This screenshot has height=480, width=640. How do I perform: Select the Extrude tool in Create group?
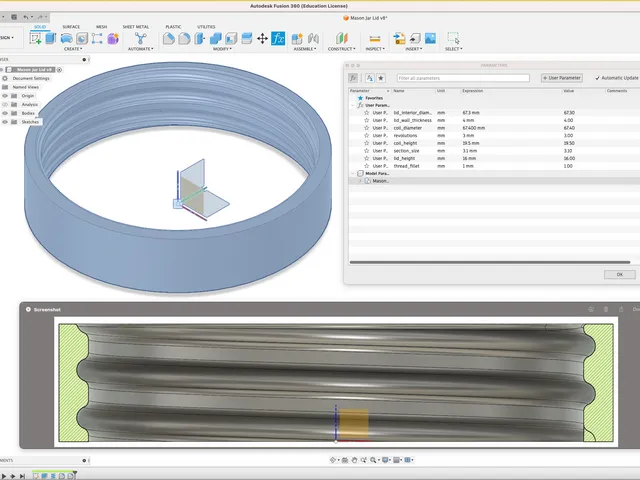(51, 38)
